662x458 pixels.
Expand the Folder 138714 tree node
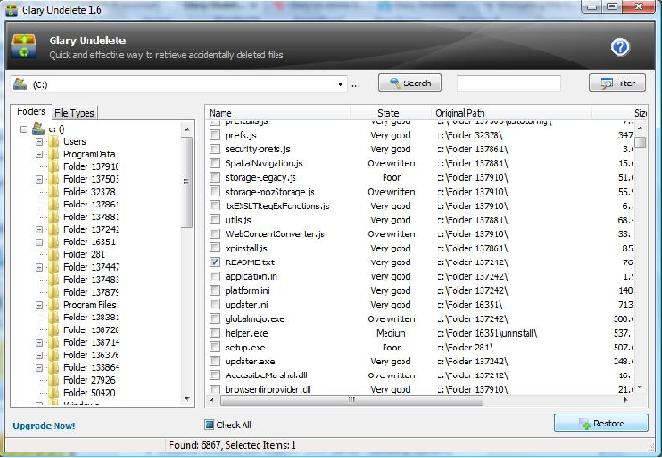tap(39, 342)
